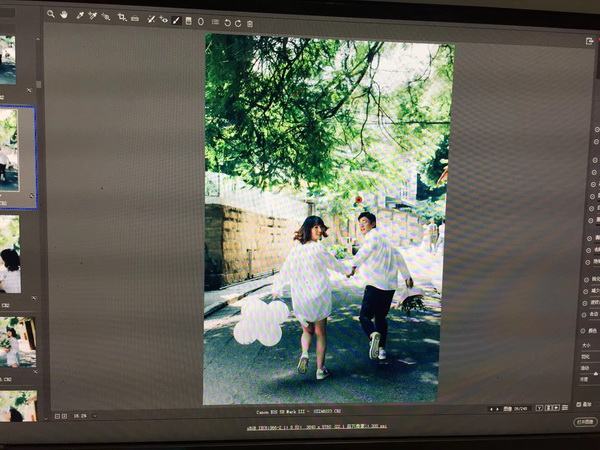
Task: Click the 浓度 density label in brush panel
Action: pyautogui.click(x=584, y=379)
